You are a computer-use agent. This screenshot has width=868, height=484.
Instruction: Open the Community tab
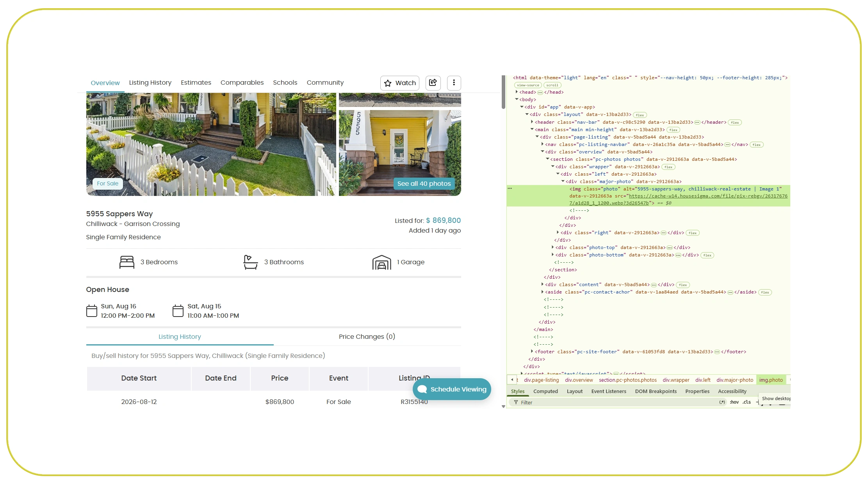[325, 83]
